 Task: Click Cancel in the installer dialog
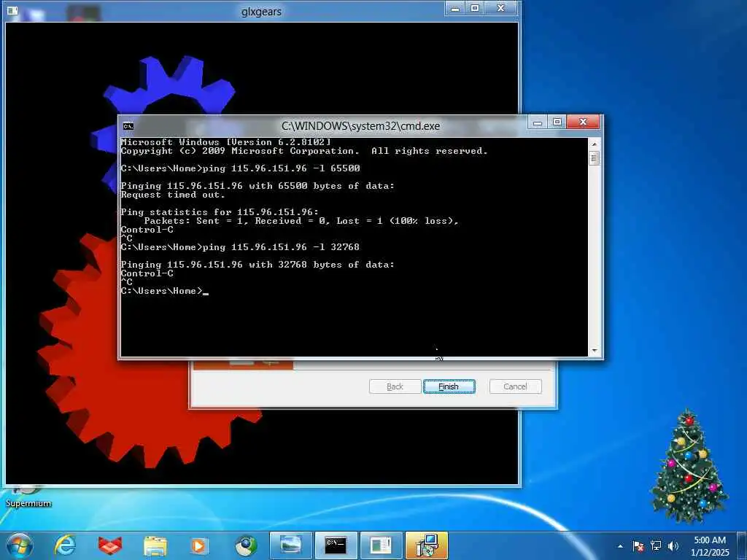[x=516, y=386]
